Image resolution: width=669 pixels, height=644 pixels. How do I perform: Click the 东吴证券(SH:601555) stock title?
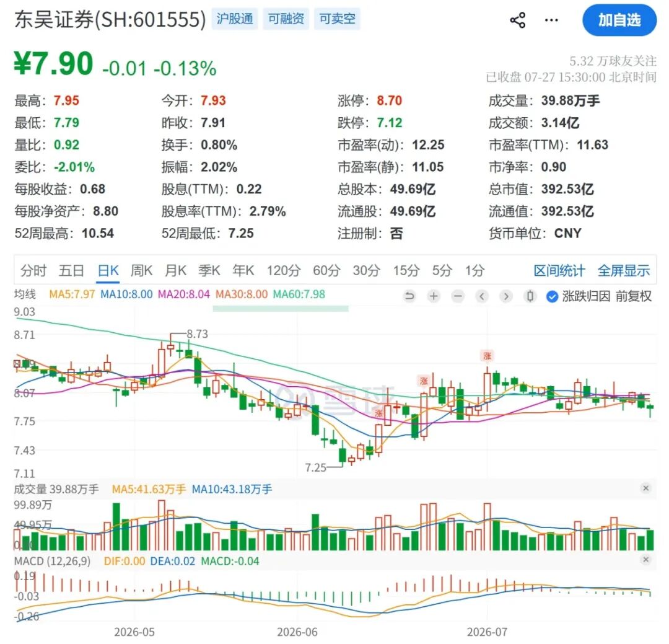click(x=110, y=19)
